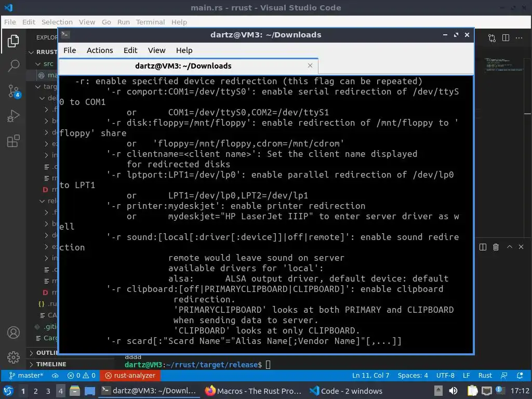Open clipboard manager tray icon
Viewport: 532px width, 399px height.
[472, 391]
